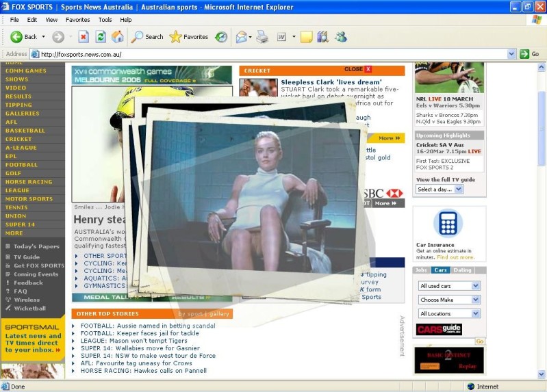Image resolution: width=547 pixels, height=392 pixels.
Task: Open the Research books icon
Action: pos(323,37)
